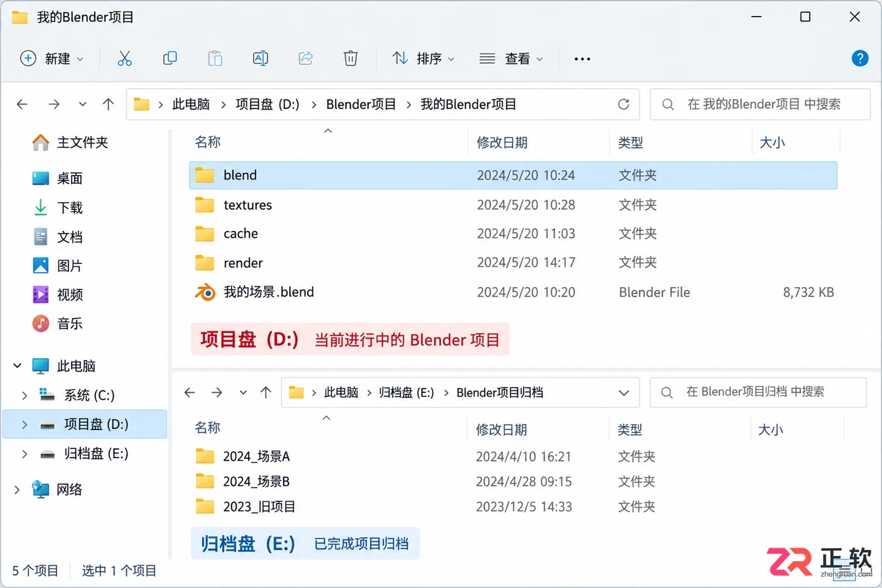Image resolution: width=882 pixels, height=588 pixels.
Task: Go up one level with top up arrow
Action: point(108,104)
